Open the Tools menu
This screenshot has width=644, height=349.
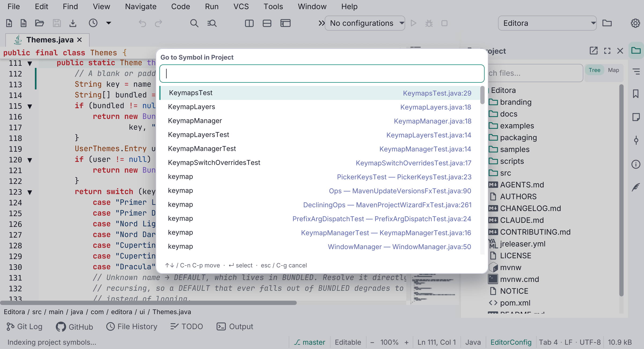[x=273, y=6]
